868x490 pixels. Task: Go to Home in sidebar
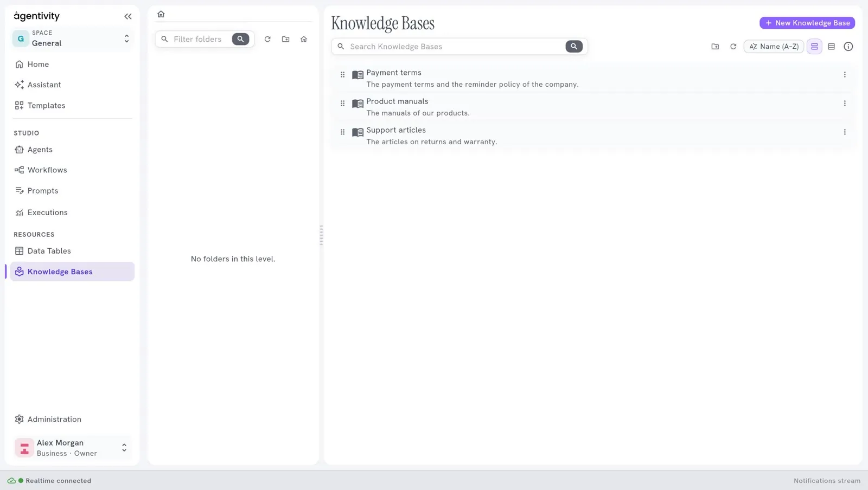tap(72, 64)
